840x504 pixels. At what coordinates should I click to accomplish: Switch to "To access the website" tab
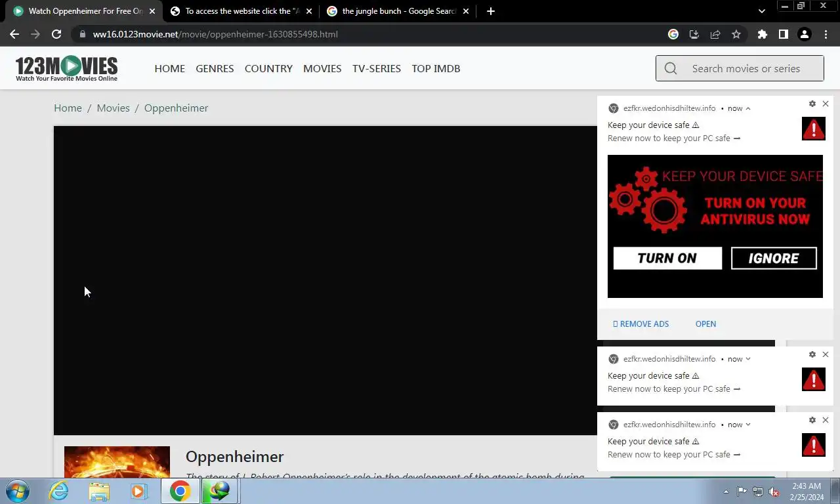[240, 11]
